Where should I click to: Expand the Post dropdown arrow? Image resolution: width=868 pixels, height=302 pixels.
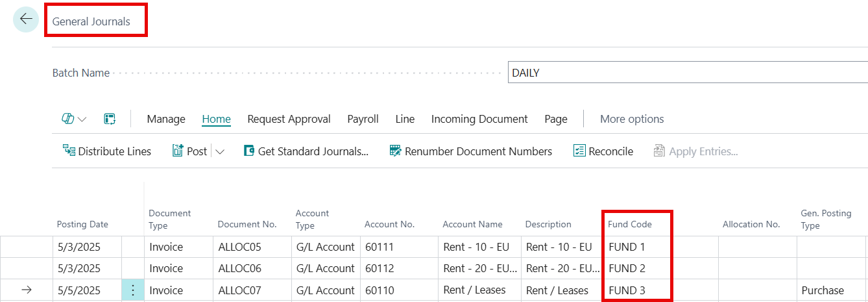point(220,151)
